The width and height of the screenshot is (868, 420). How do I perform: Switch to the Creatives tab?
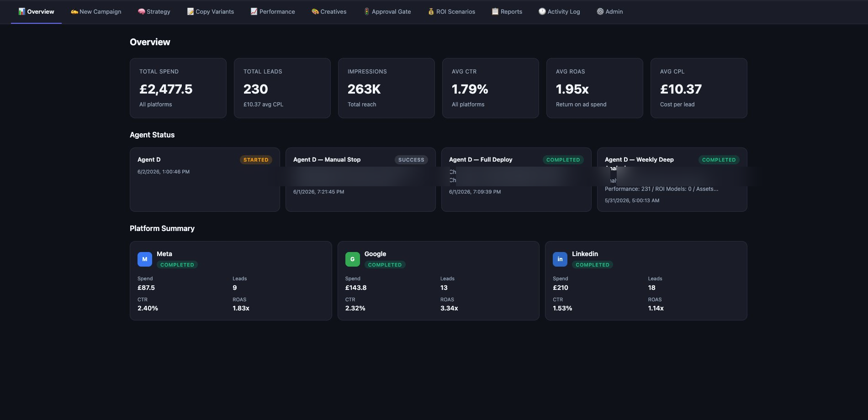329,11
